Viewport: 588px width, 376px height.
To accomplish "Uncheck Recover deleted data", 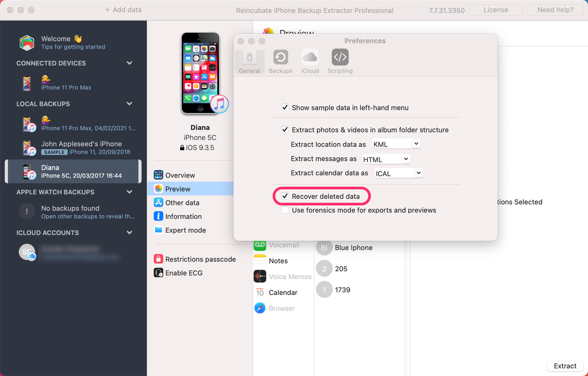I will coord(285,196).
